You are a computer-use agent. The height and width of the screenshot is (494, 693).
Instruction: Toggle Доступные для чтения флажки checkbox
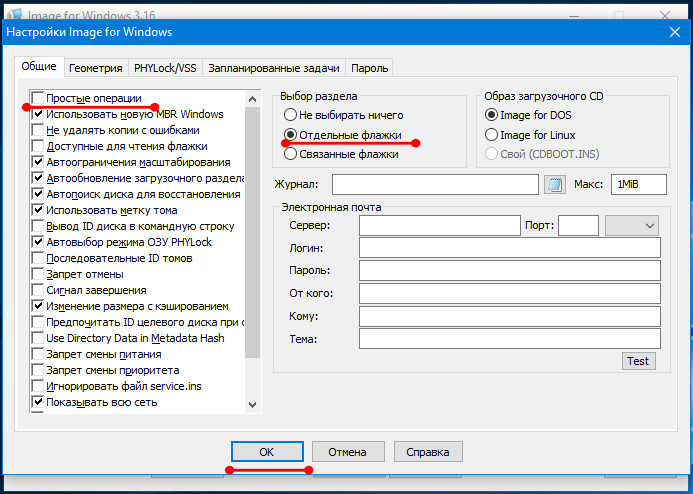(38, 146)
